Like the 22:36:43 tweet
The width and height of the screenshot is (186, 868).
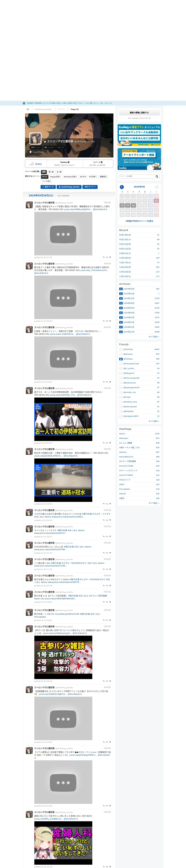click(x=110, y=321)
